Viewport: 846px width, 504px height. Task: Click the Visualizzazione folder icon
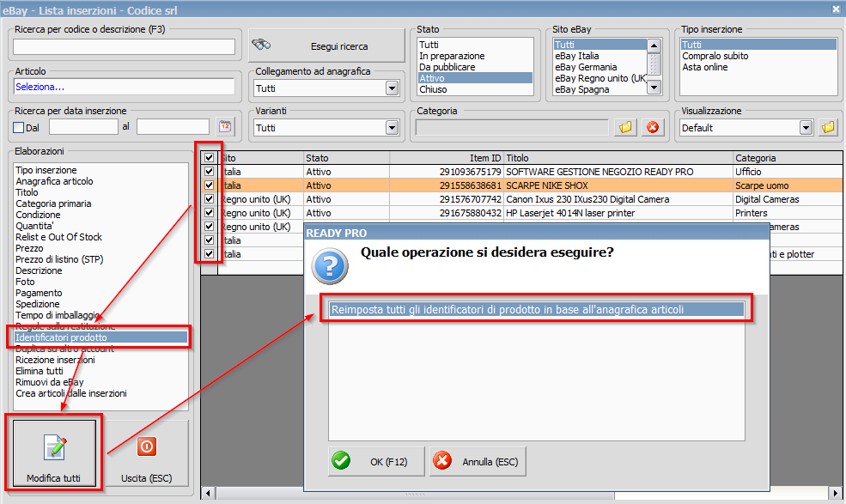(828, 127)
